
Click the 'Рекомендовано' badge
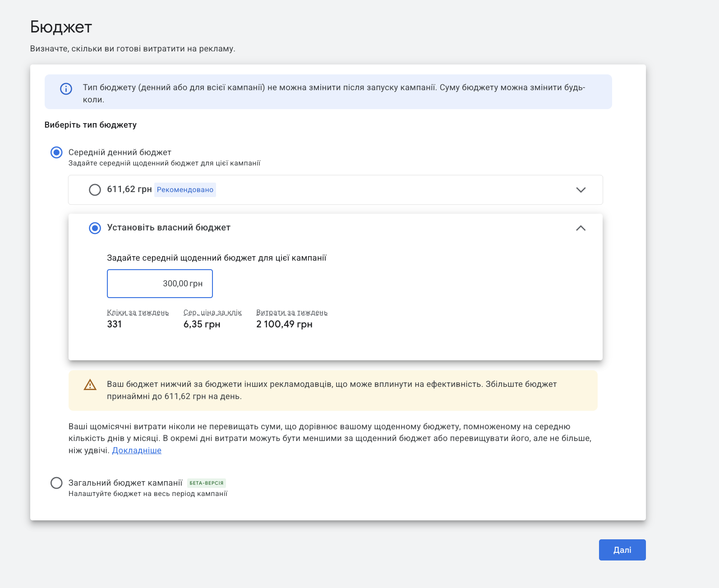coord(185,190)
